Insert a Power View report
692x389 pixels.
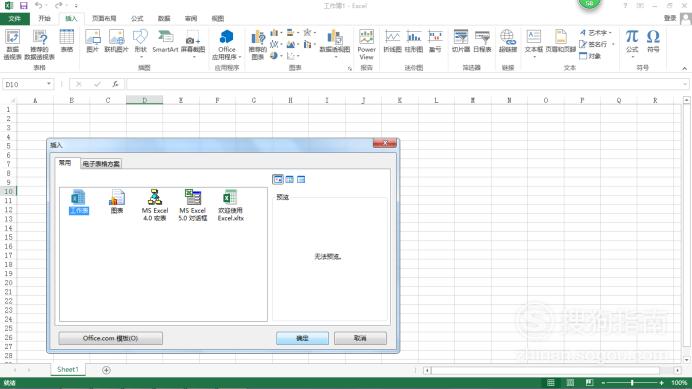(x=366, y=44)
